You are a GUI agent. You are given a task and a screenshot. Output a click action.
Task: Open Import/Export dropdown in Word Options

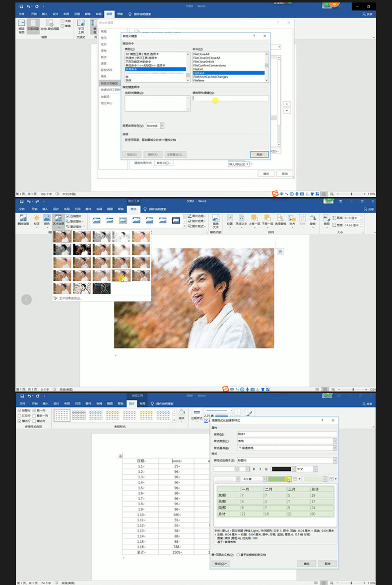(238, 164)
